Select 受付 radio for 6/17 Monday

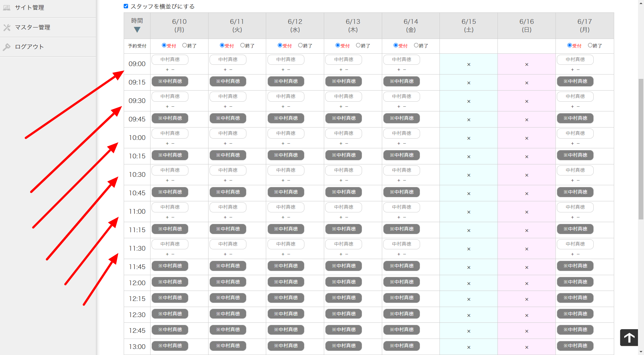569,45
